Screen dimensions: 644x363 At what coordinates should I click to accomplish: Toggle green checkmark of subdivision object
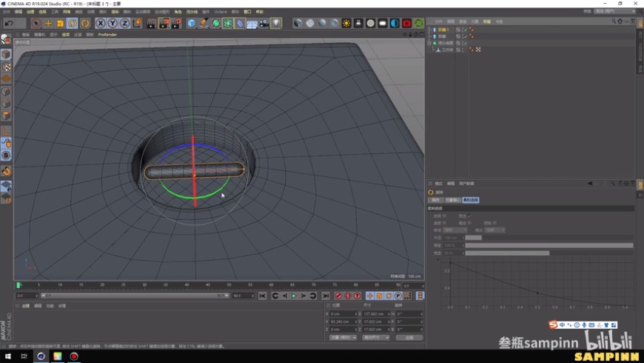(x=465, y=43)
